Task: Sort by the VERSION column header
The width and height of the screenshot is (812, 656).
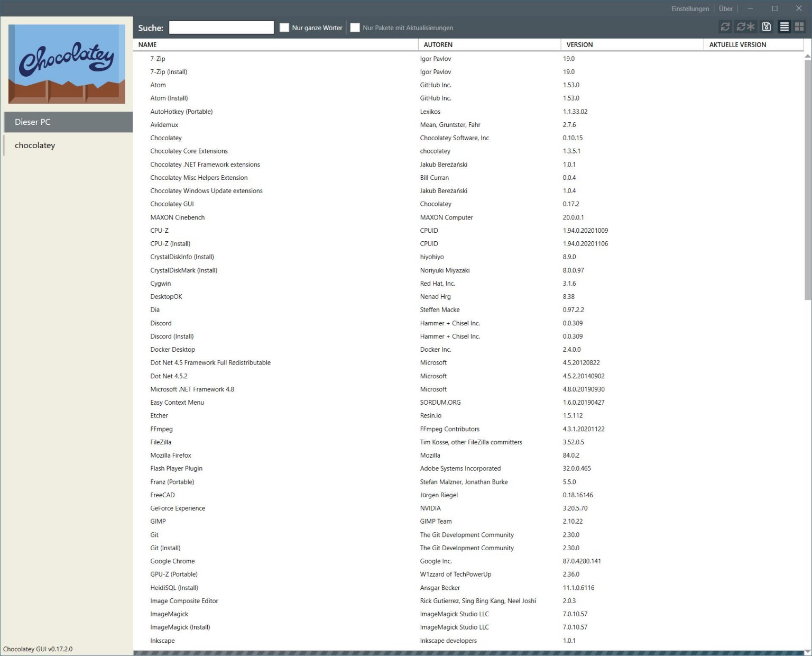Action: [579, 44]
